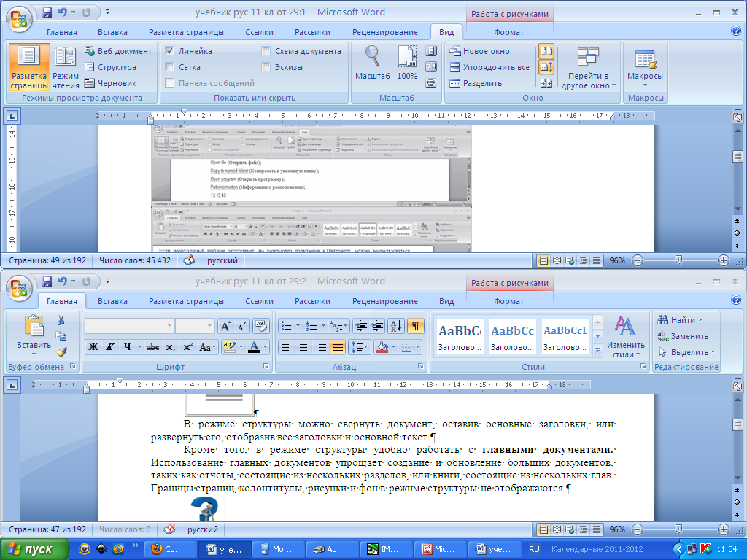Switch to Режим чтения in upper window
Viewport: 747px width, 560px height.
point(66,67)
